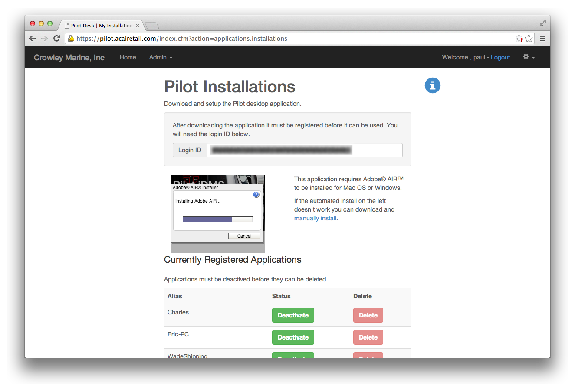Click the browser forward arrow
This screenshot has height=392, width=575.
[44, 38]
